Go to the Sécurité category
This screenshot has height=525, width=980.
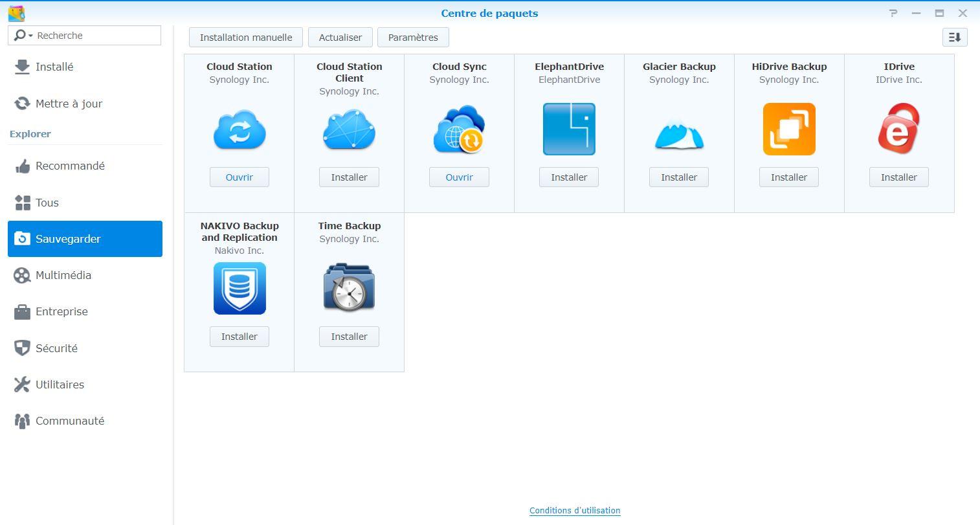click(56, 348)
